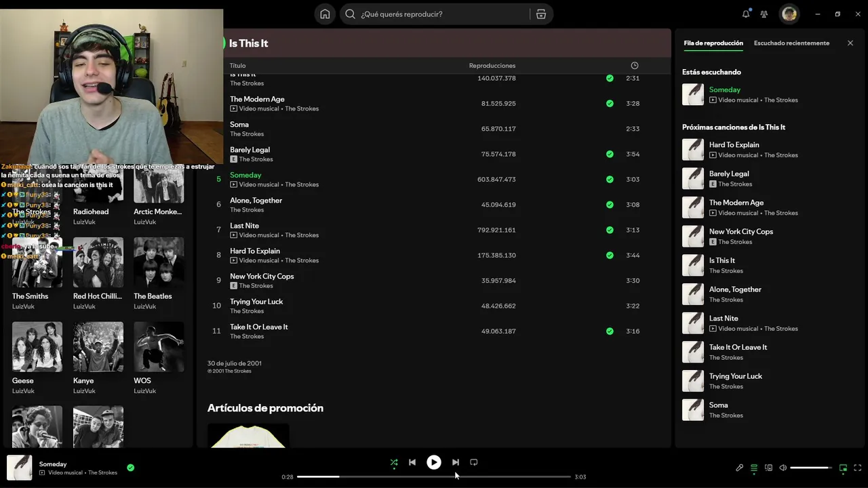The image size is (868, 488).
Task: Close the queue side panel
Action: 850,43
